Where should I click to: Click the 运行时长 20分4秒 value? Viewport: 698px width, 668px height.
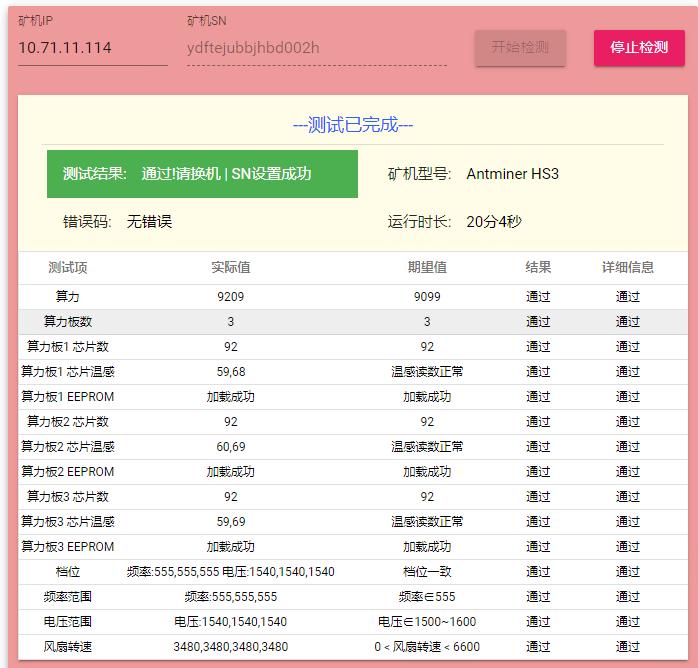(x=493, y=222)
